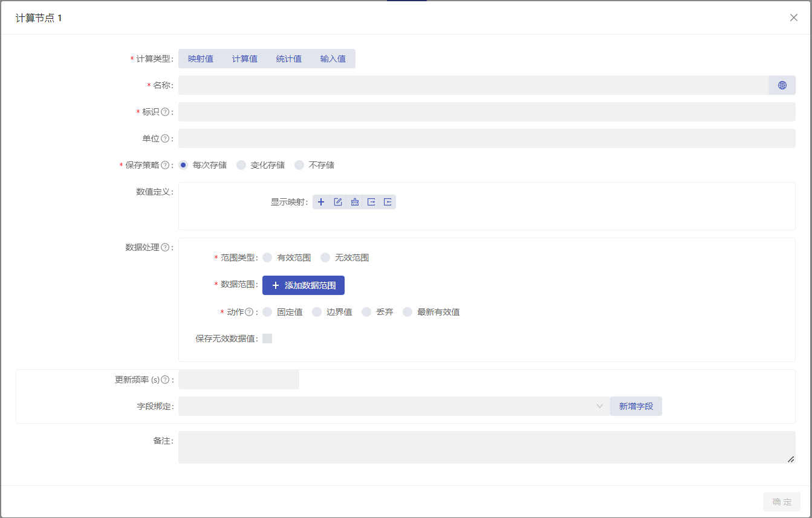Focus the 标识 input field
The image size is (812, 518).
coord(487,112)
